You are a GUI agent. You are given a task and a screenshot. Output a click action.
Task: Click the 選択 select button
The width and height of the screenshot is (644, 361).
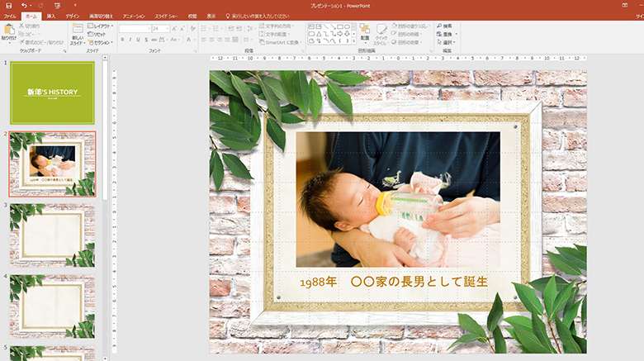tap(447, 42)
